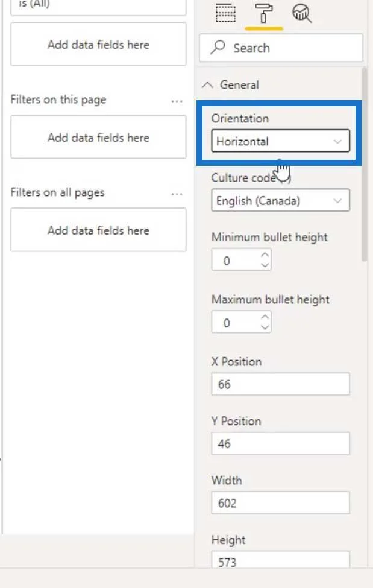
Task: Open the Analytics magnifier icon
Action: pyautogui.click(x=301, y=13)
